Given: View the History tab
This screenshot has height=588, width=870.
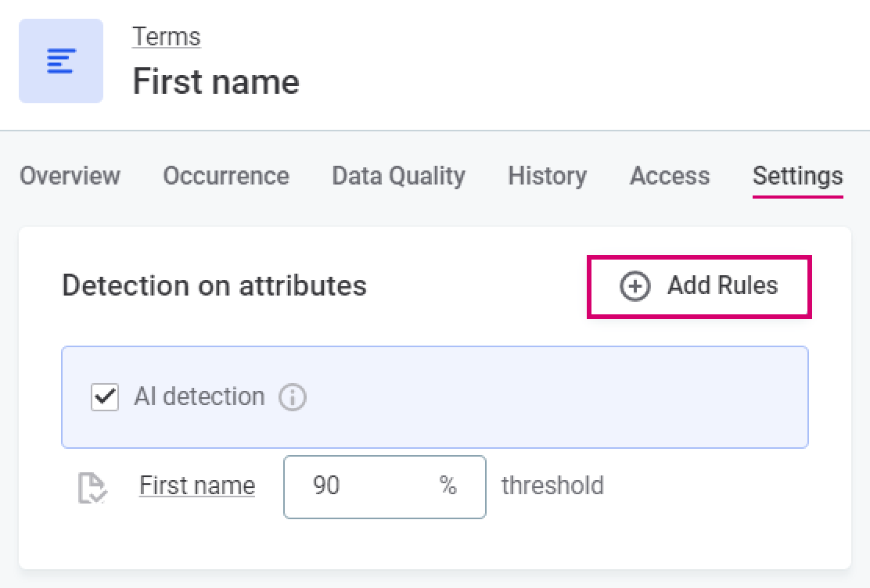Looking at the screenshot, I should click(547, 176).
